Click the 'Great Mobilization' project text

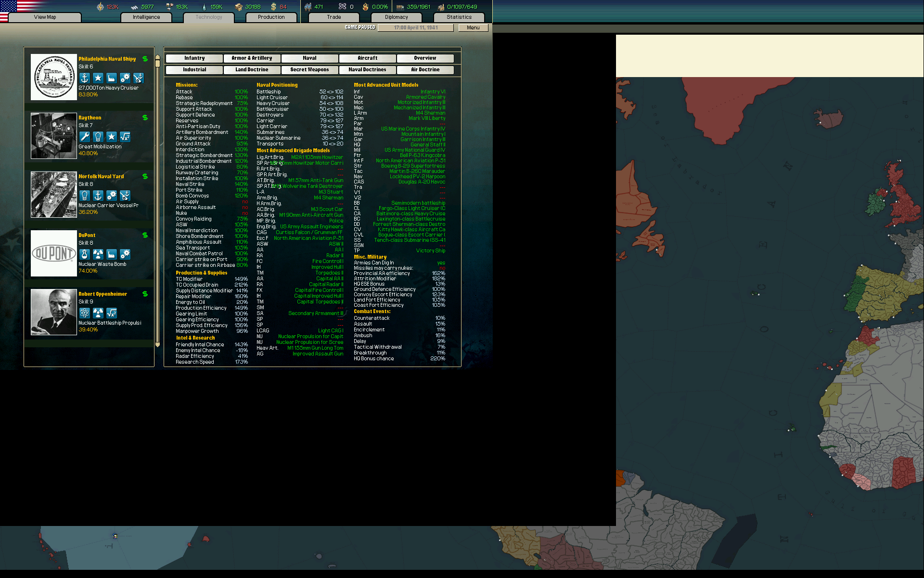pyautogui.click(x=100, y=147)
